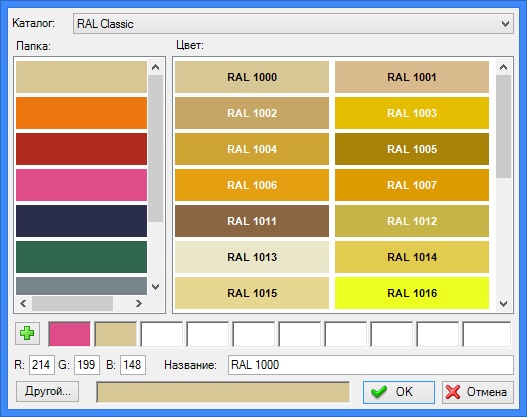527x417 pixels.
Task: Choose color RAL 1015
Action: 252,293
